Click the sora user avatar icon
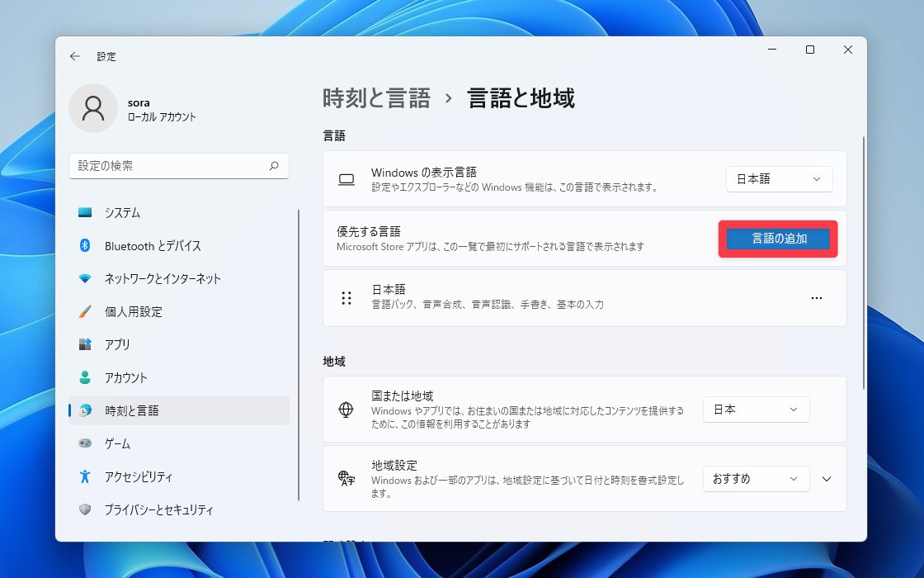Image resolution: width=924 pixels, height=578 pixels. click(x=93, y=108)
